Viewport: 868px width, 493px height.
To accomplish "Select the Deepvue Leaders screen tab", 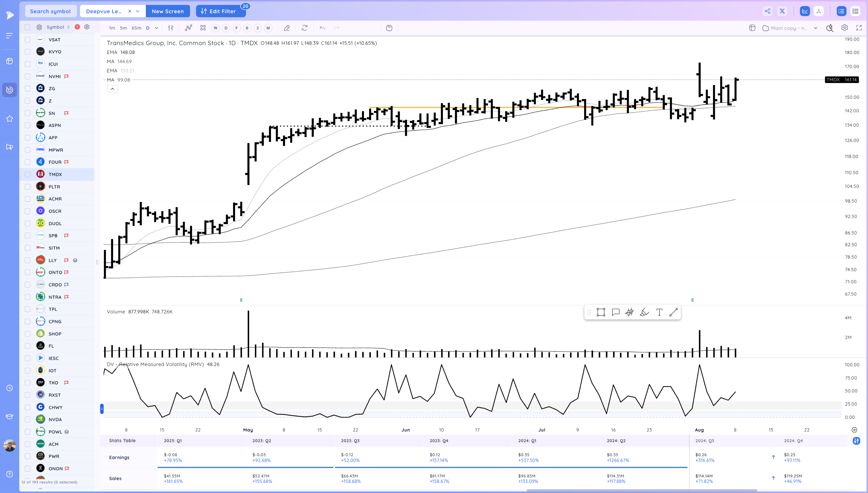I will point(104,11).
